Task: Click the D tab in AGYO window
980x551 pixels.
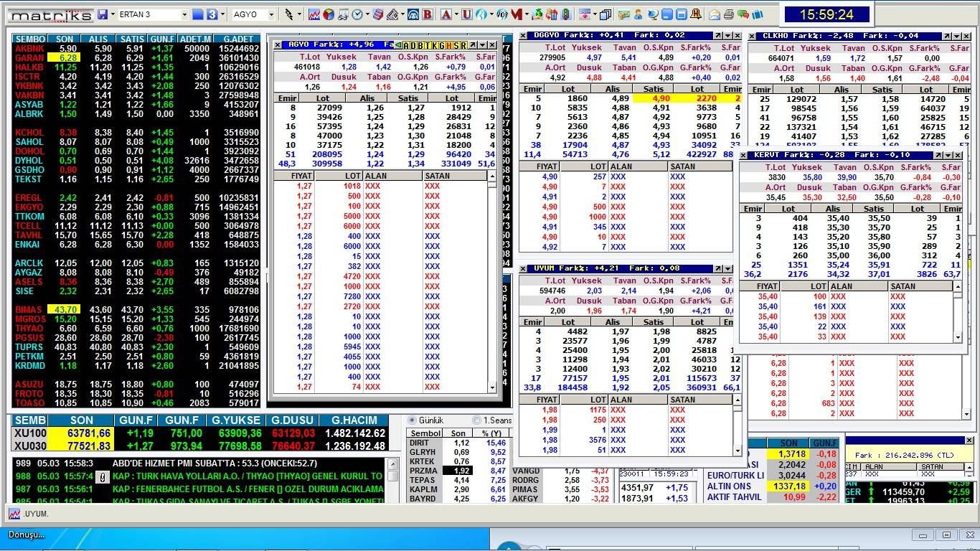Action: click(x=413, y=45)
